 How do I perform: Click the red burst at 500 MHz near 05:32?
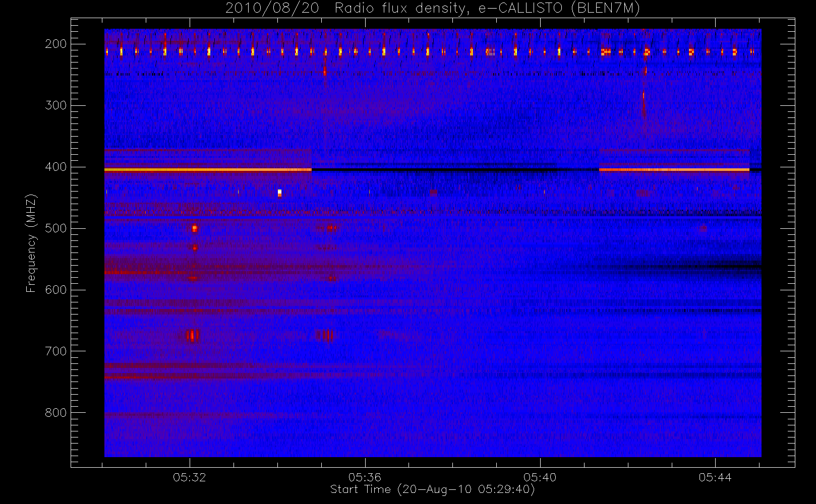(194, 228)
